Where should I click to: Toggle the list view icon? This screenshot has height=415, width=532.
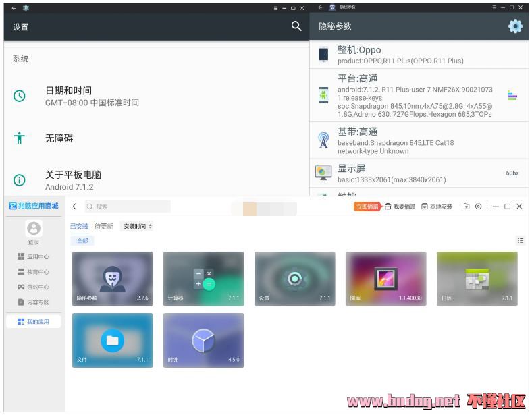pyautogui.click(x=521, y=240)
